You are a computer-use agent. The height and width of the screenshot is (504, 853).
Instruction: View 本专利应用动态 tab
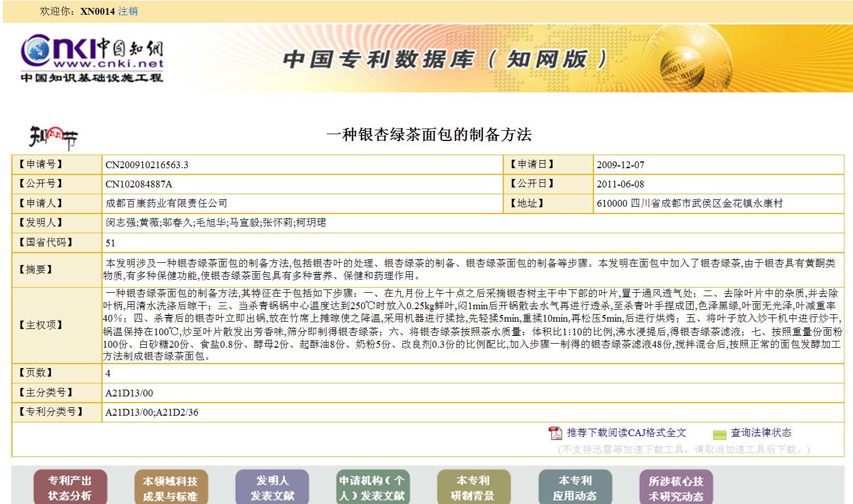pos(575,488)
